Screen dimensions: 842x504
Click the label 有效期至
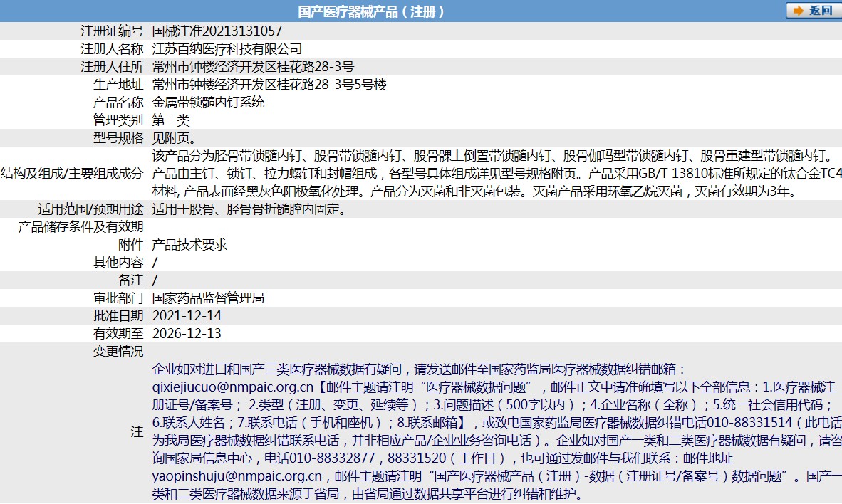click(x=119, y=333)
